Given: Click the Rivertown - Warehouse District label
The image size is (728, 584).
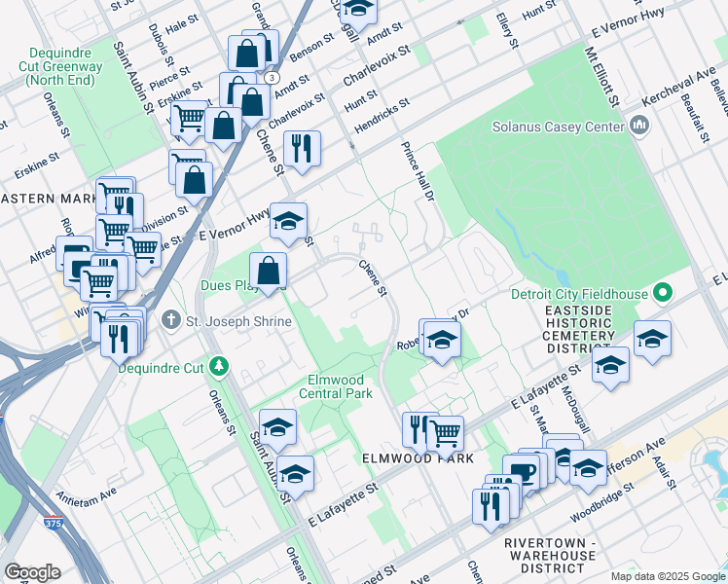Looking at the screenshot, I should (552, 555).
